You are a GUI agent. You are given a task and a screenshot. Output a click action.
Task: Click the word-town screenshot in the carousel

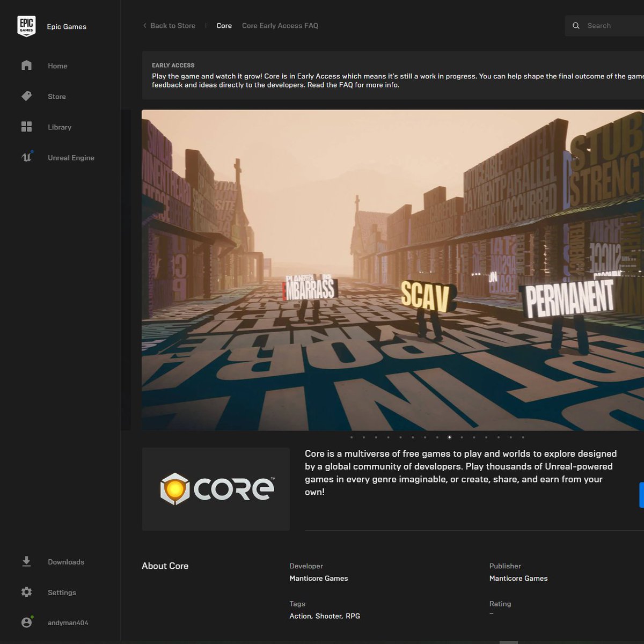tap(392, 270)
